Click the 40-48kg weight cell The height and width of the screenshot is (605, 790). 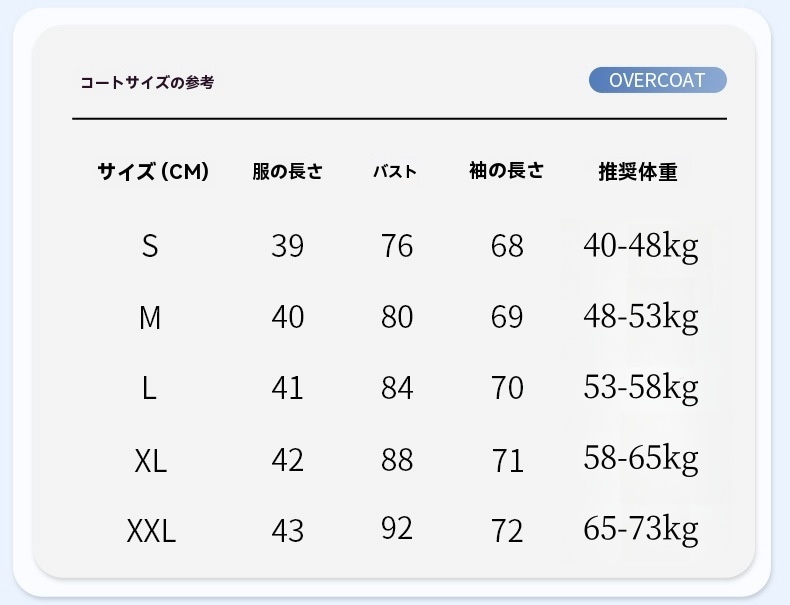(x=640, y=246)
